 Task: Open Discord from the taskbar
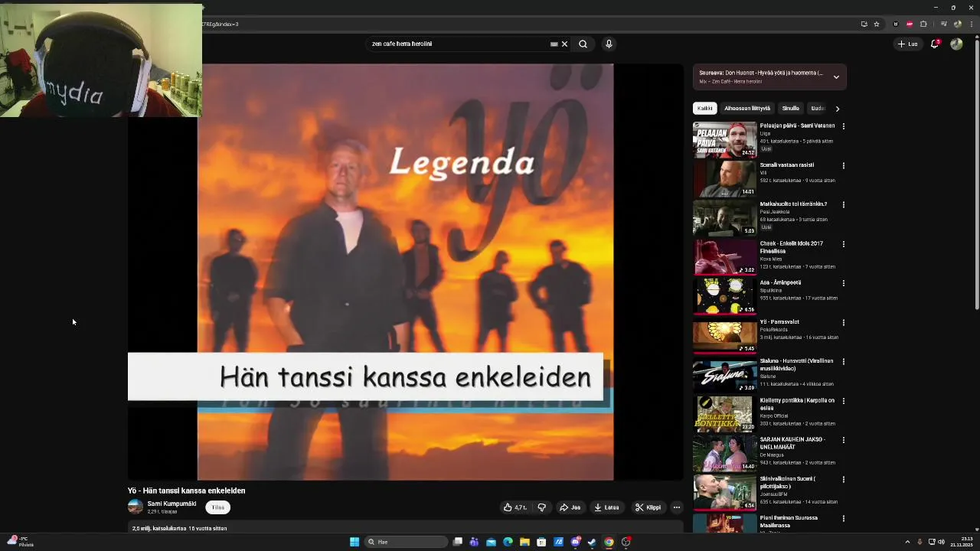point(575,542)
